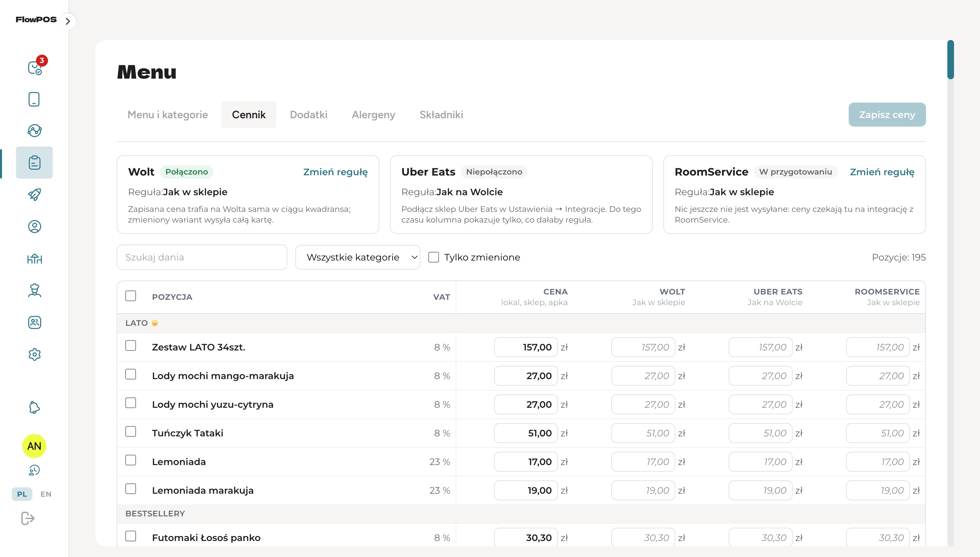
Task: Check the Lody mochi mango-marakuja row
Action: pyautogui.click(x=130, y=374)
